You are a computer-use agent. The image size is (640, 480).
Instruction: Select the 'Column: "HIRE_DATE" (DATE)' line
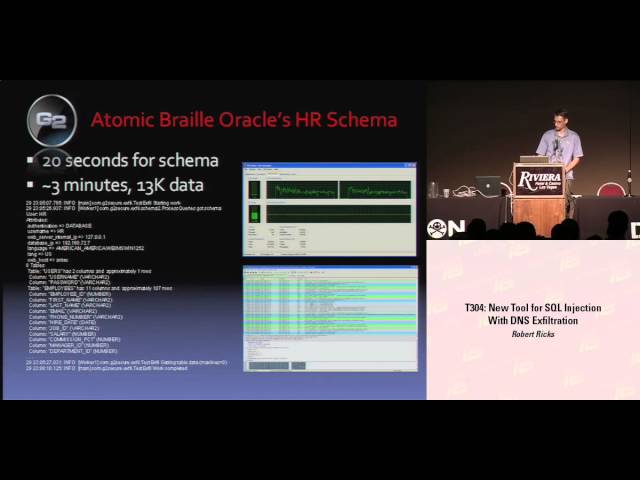[x=62, y=322]
